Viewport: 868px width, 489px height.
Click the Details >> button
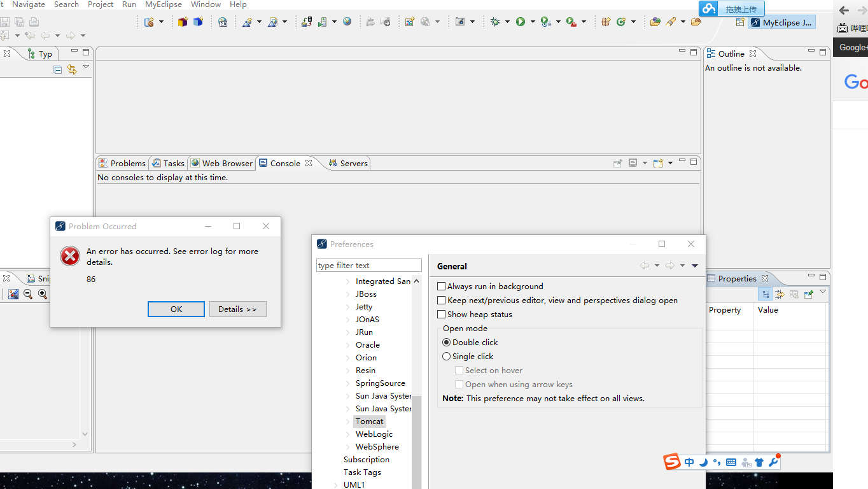[x=237, y=309]
